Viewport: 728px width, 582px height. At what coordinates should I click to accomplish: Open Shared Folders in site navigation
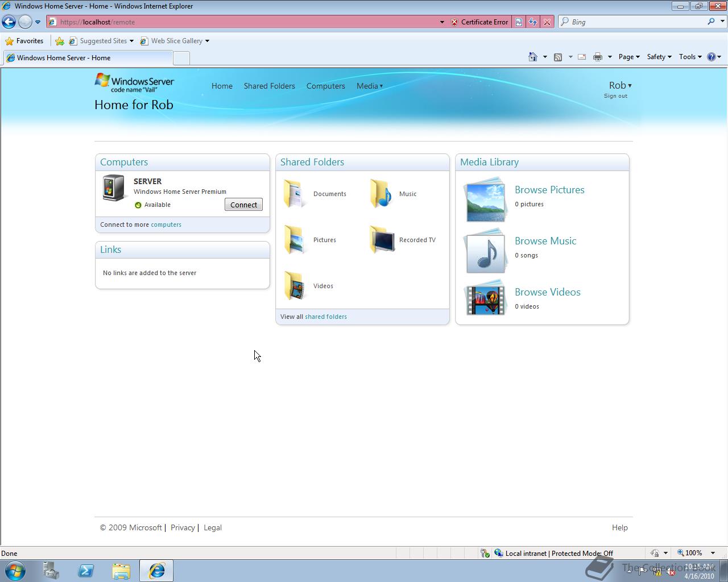point(269,86)
